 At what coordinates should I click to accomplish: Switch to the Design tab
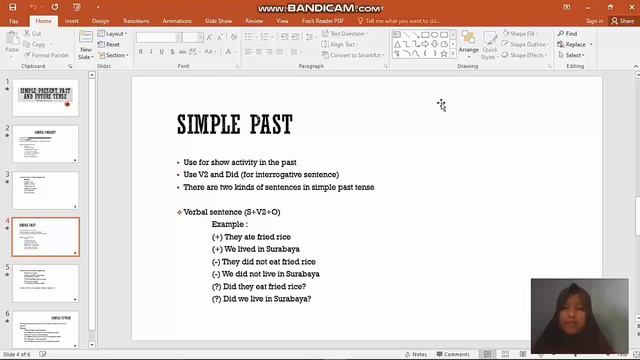(x=100, y=21)
